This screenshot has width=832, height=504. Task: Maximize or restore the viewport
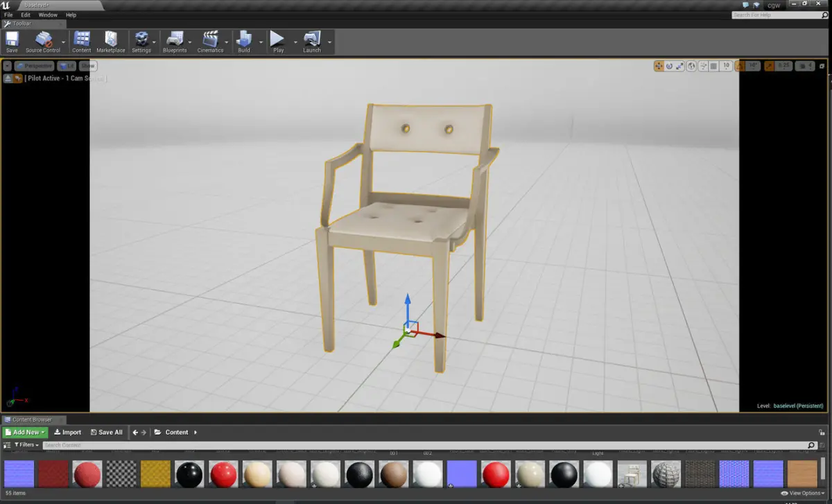[x=822, y=66]
